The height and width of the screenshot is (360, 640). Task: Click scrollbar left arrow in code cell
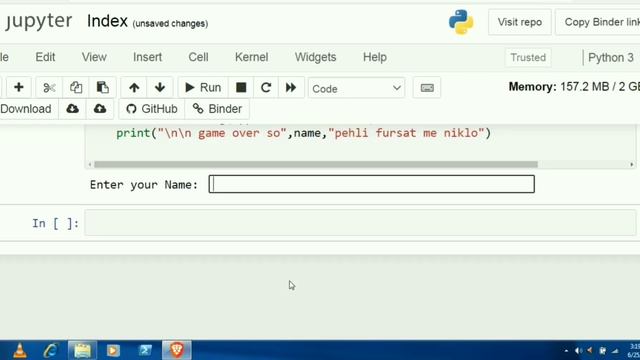(90, 164)
